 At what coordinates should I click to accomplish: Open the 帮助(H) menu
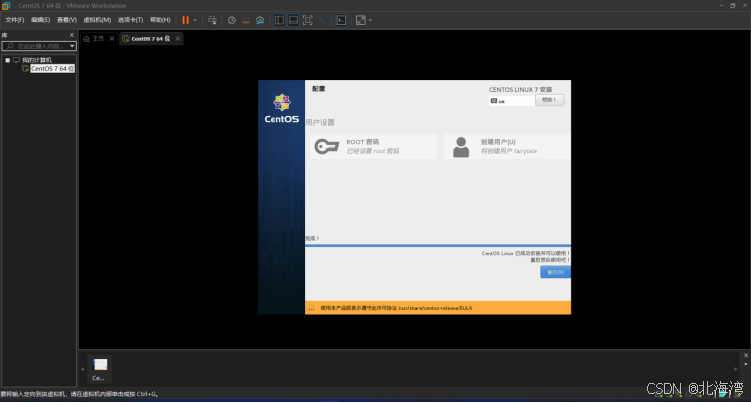[160, 20]
